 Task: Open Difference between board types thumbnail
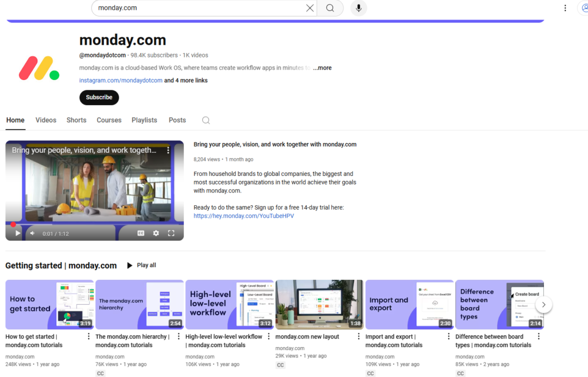tap(500, 305)
